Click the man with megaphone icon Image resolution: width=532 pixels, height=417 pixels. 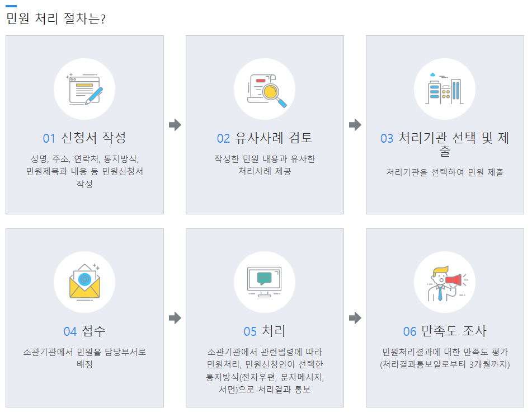pos(445,282)
